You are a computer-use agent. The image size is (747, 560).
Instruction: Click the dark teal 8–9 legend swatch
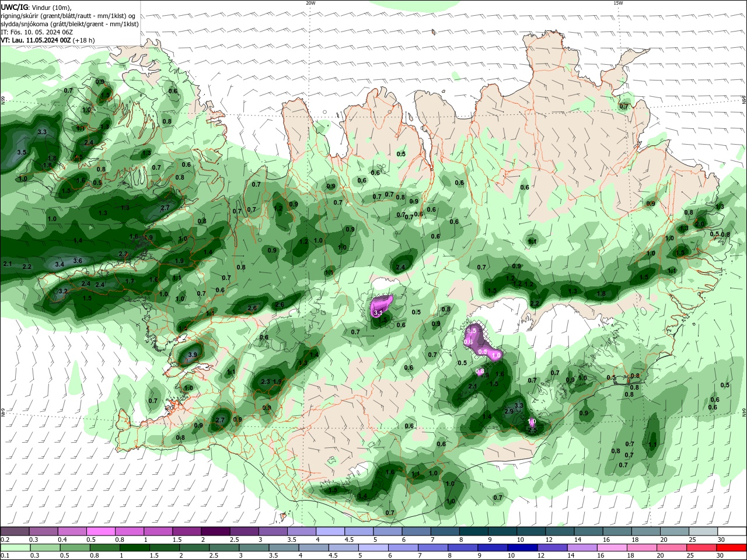click(x=474, y=531)
